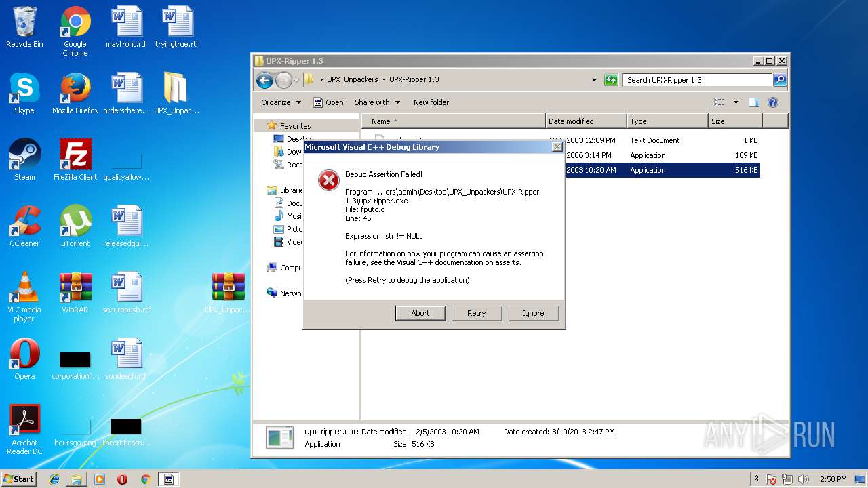Click the search magnifier icon

pos(780,79)
